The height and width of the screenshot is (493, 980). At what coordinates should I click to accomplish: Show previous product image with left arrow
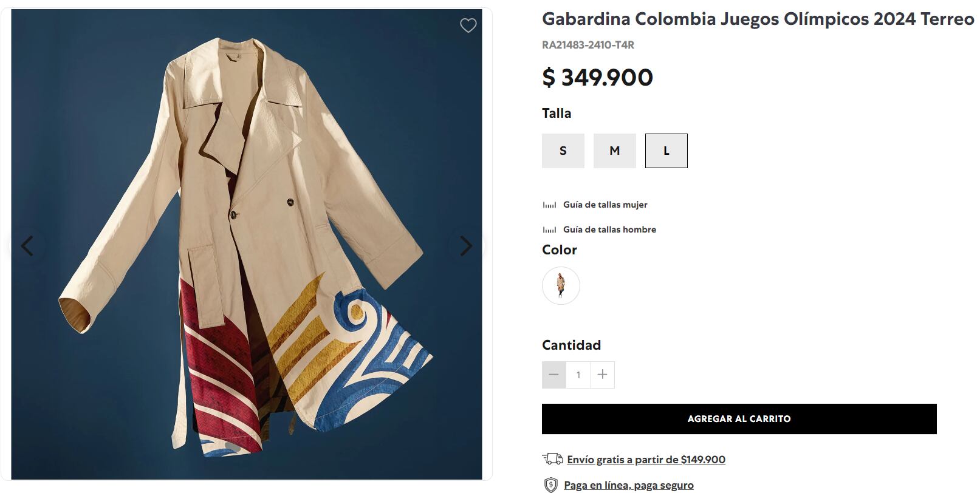click(27, 246)
